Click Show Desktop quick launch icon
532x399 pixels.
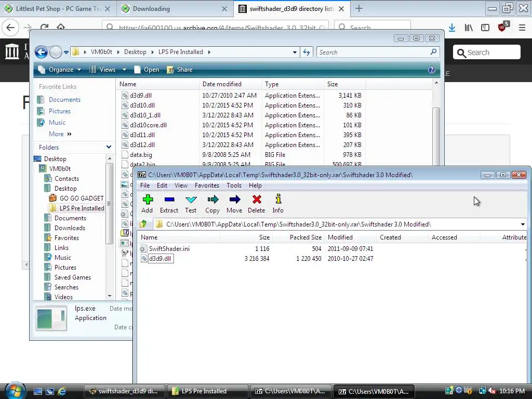click(x=37, y=391)
